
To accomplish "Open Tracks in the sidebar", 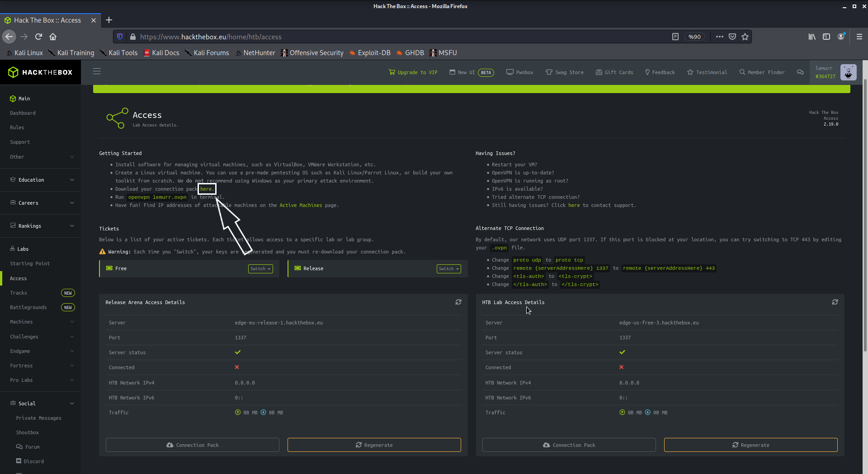I will click(19, 293).
